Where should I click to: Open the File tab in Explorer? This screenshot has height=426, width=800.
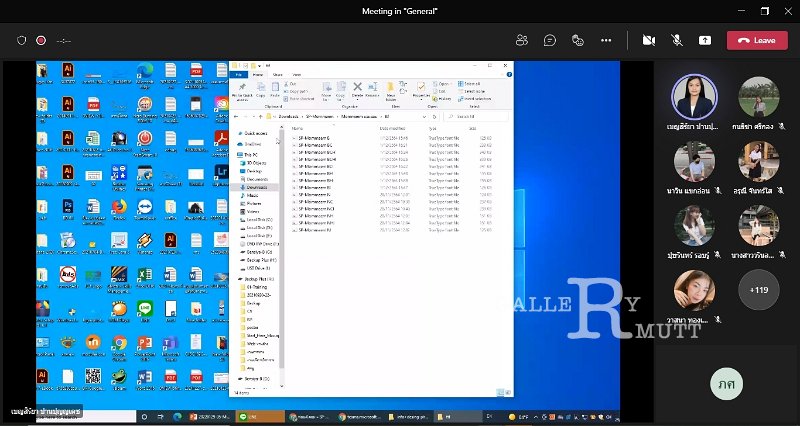[238, 74]
